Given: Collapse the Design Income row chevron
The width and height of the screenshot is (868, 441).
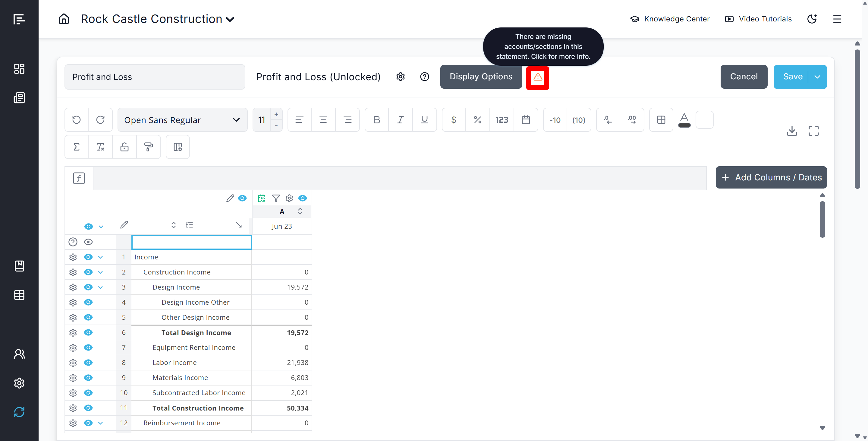Looking at the screenshot, I should [x=100, y=287].
